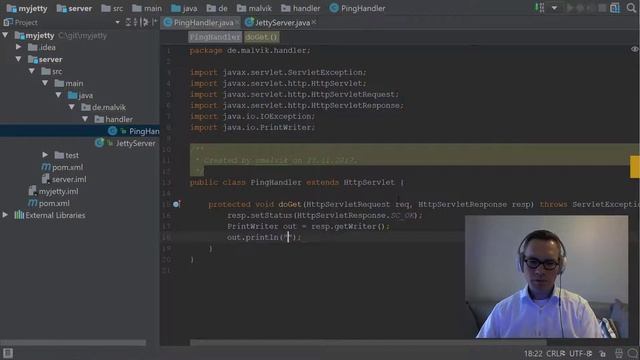Screen dimensions: 640x360
Task: Click main in navigation breadcrumb bar
Action: [x=147, y=8]
